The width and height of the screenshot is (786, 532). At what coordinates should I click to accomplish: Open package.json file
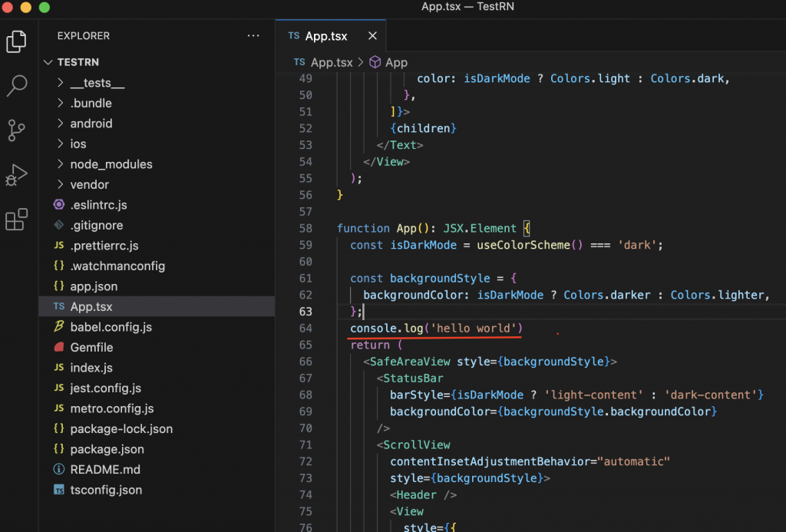pyautogui.click(x=157, y=449)
